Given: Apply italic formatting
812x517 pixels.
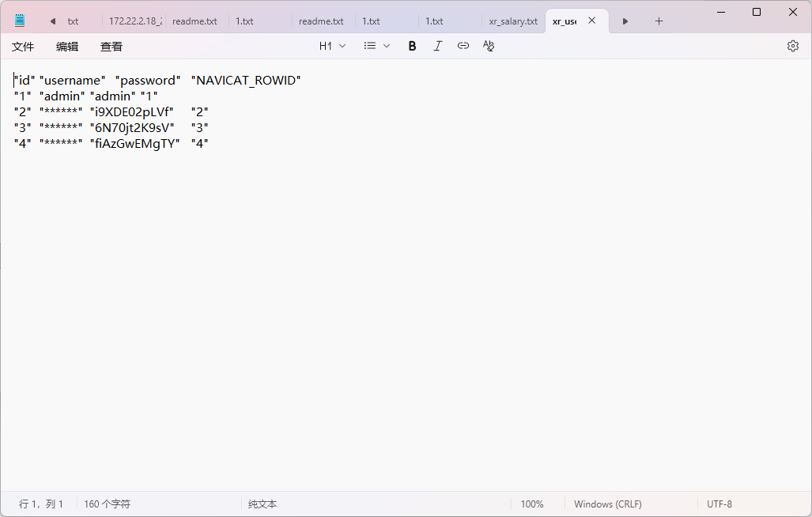Looking at the screenshot, I should pyautogui.click(x=437, y=46).
